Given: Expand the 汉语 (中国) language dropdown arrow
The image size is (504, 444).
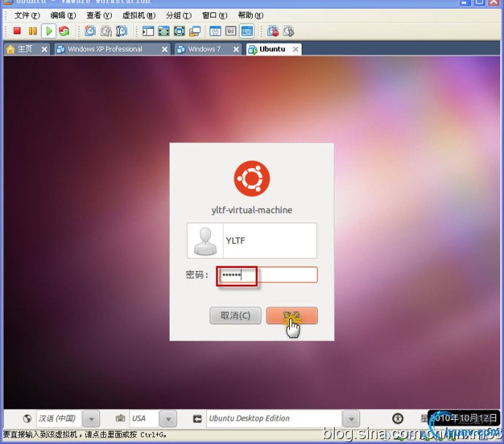Looking at the screenshot, I should point(91,418).
